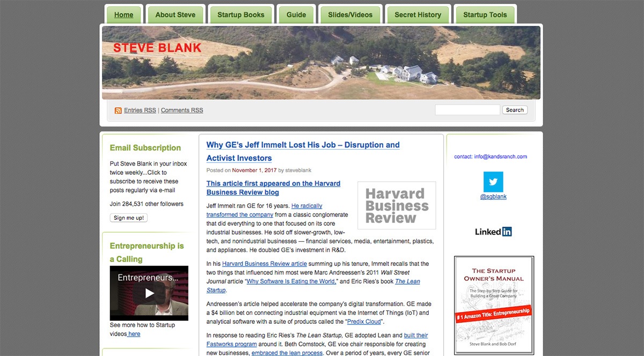This screenshot has height=356, width=644.
Task: Open the Startup Tools tab
Action: (485, 15)
